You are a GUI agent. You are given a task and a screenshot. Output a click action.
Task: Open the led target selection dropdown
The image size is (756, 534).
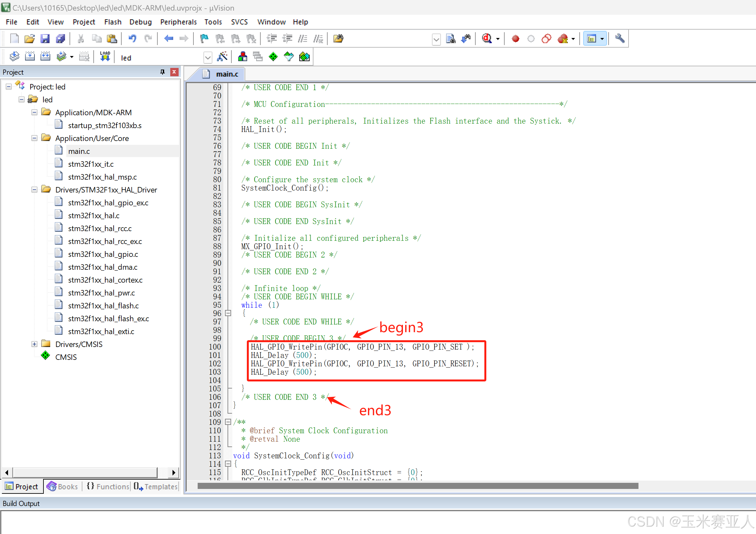[208, 58]
